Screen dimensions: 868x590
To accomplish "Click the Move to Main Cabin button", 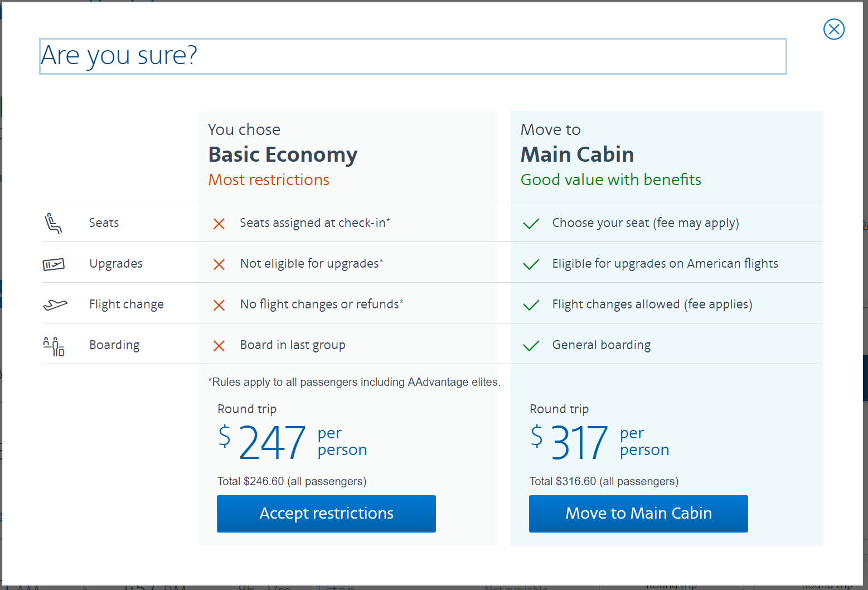I will click(x=638, y=514).
